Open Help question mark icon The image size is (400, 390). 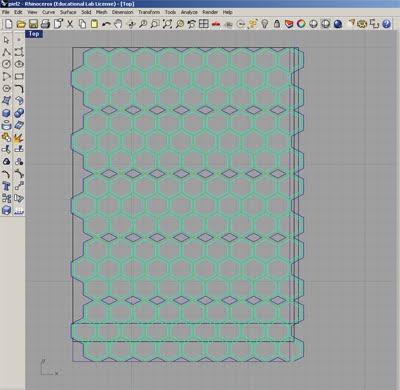click(x=386, y=24)
